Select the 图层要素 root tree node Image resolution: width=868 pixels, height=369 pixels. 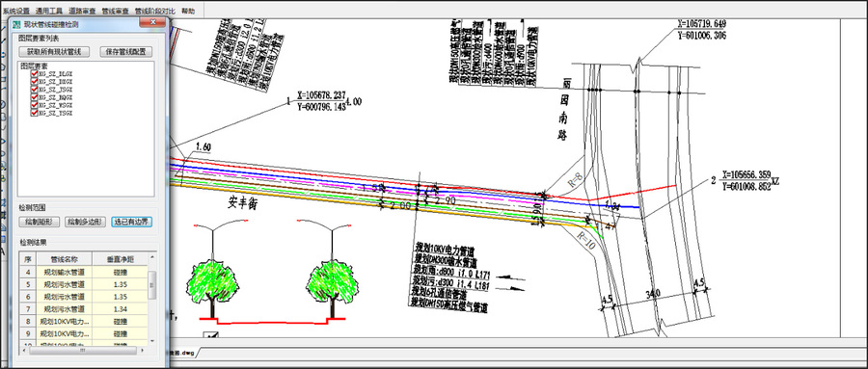coord(35,66)
